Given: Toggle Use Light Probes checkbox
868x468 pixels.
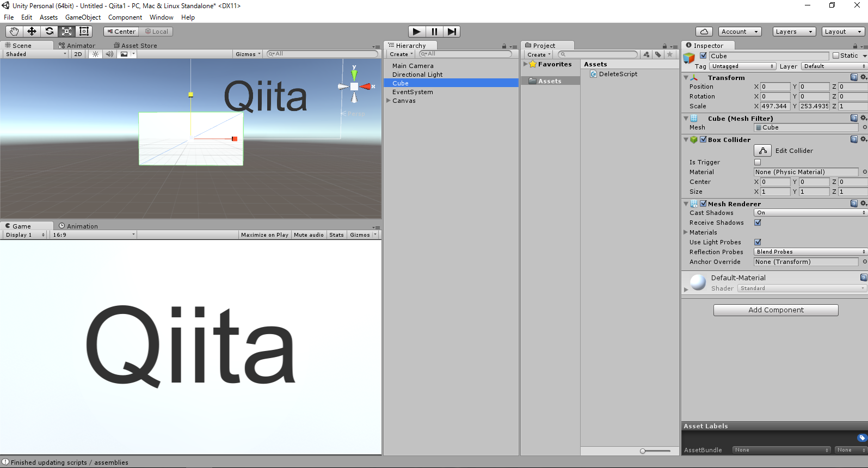Looking at the screenshot, I should [758, 242].
